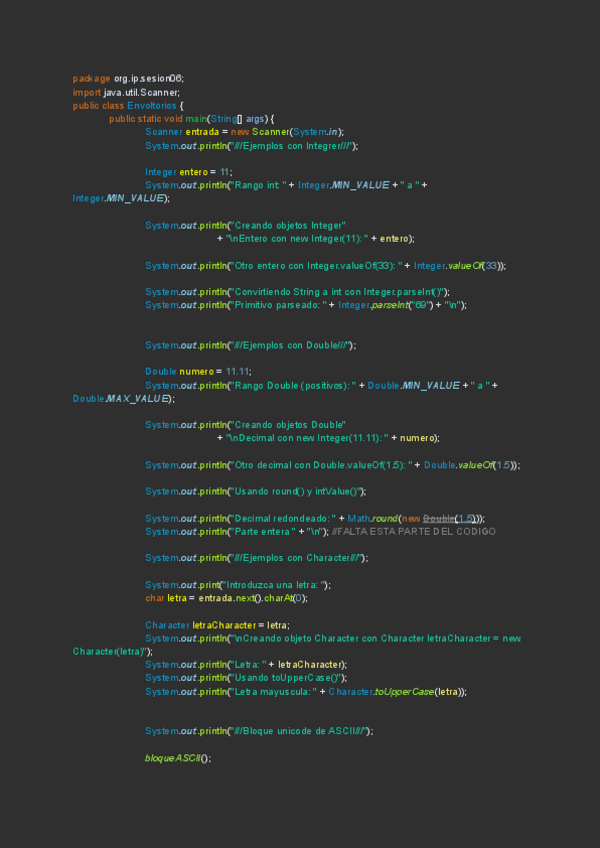
Task: Click the package org.ip.sesion06 declaration line
Action: pos(128,79)
